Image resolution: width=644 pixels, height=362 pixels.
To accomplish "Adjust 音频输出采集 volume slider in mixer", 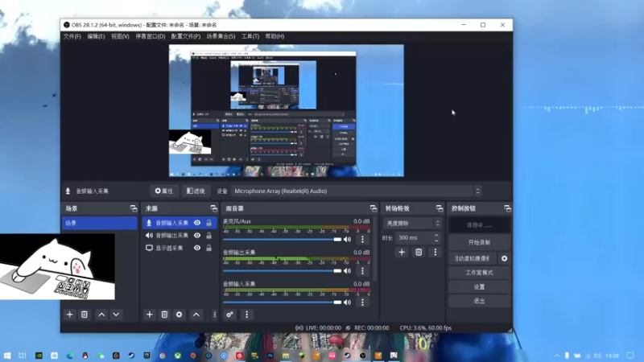I will [x=283, y=271].
